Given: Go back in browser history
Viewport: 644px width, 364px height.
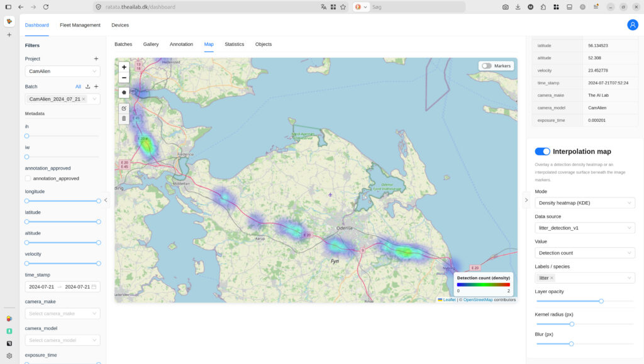Looking at the screenshot, I should [x=21, y=7].
